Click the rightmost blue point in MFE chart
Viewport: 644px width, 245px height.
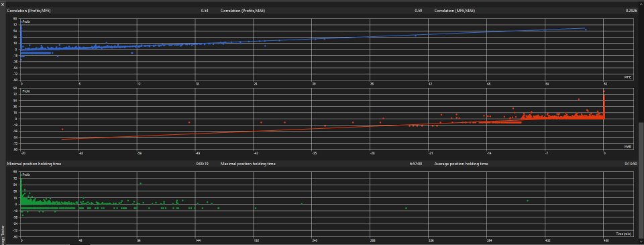point(586,30)
